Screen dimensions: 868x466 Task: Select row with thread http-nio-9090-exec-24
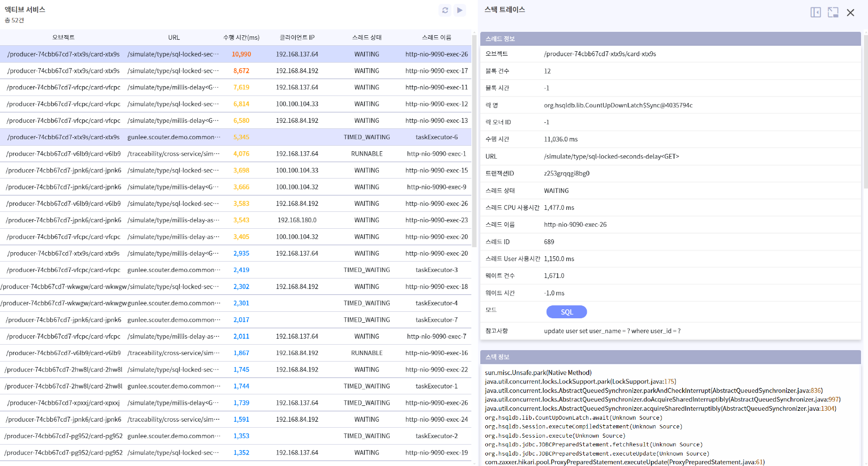tap(235, 419)
